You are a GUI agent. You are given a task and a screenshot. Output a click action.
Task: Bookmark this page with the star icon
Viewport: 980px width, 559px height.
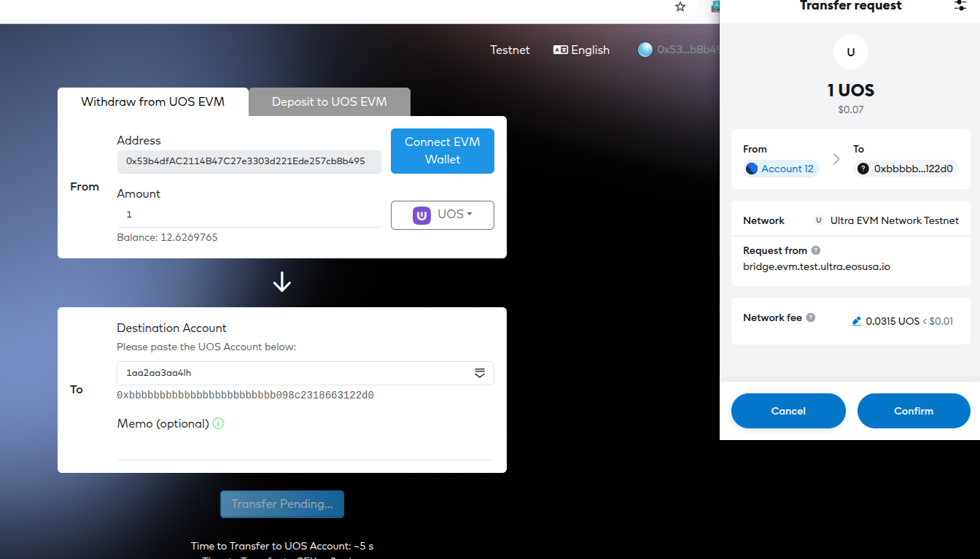click(680, 7)
